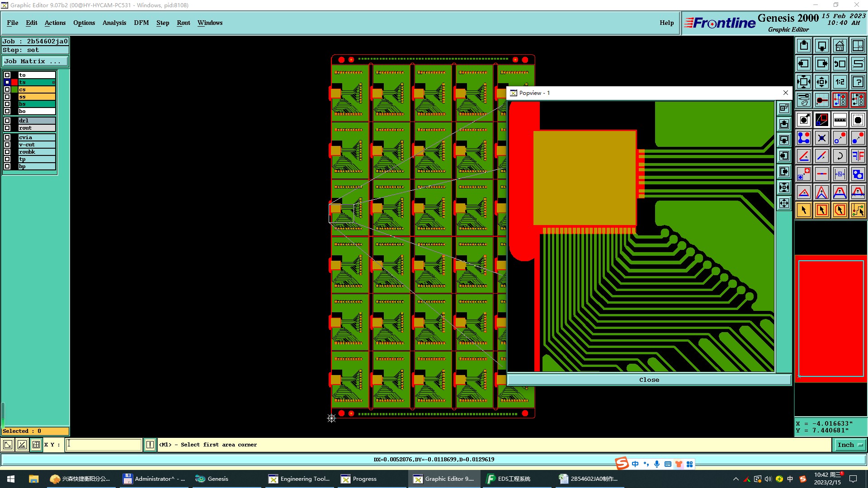This screenshot has height=488, width=868.
Task: Click the Home view icon
Action: pos(840,46)
